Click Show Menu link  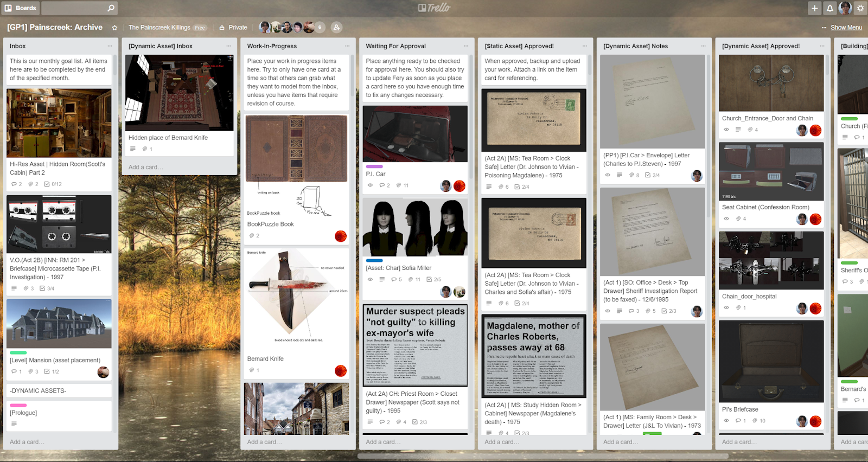click(x=846, y=28)
